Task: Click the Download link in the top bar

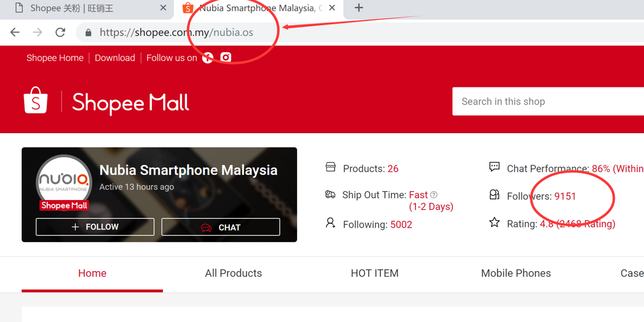Action: pos(115,58)
